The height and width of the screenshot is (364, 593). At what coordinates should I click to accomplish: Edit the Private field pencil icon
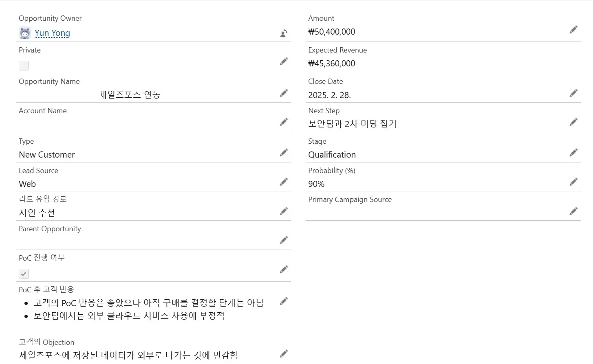284,61
